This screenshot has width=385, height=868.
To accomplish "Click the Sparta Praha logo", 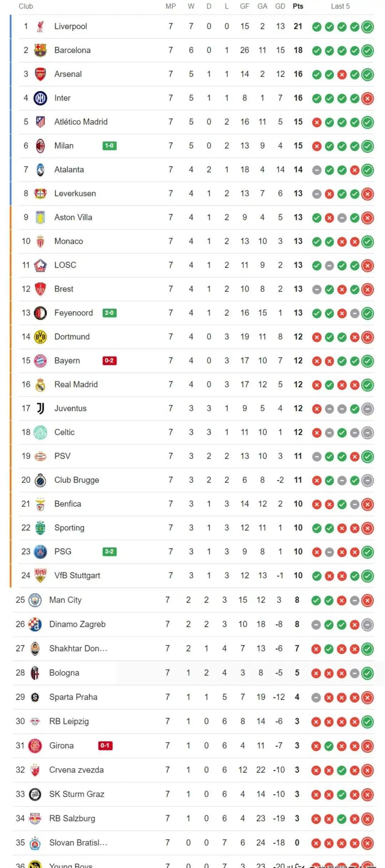I will [x=35, y=697].
